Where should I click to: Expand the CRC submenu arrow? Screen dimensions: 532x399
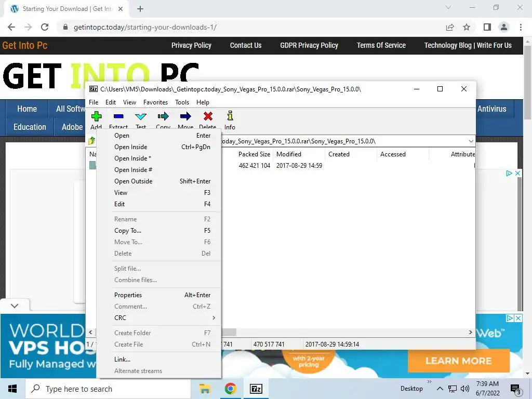pyautogui.click(x=214, y=318)
